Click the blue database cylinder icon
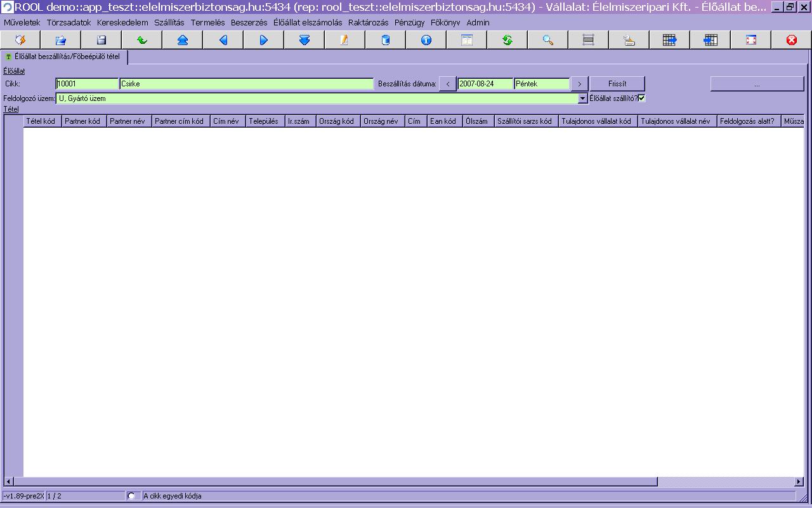The width and height of the screenshot is (812, 508). (386, 40)
